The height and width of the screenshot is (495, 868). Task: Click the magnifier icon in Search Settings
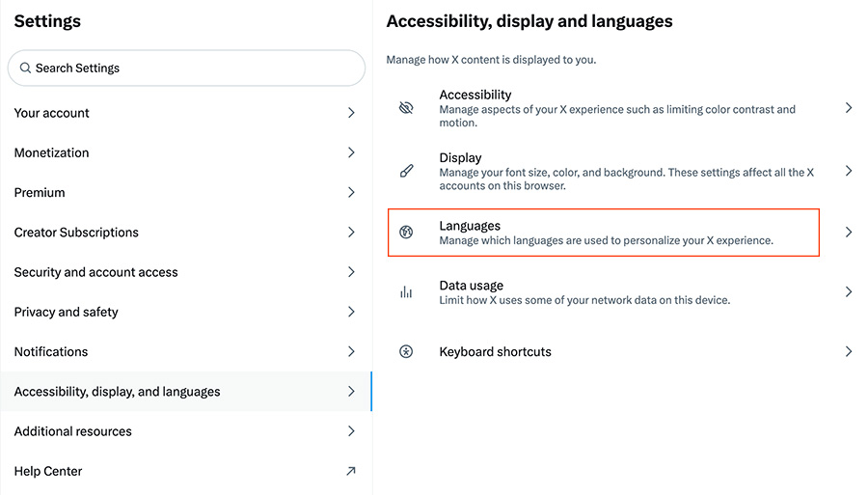25,69
